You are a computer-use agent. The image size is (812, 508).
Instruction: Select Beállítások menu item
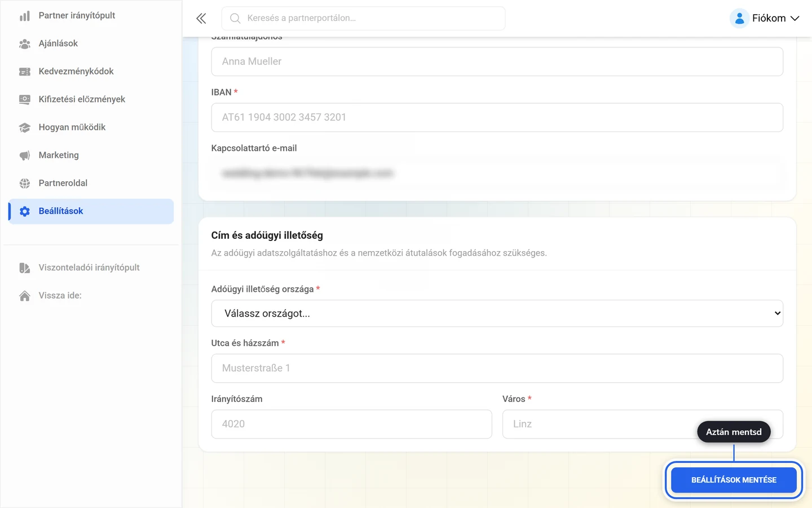(91, 211)
